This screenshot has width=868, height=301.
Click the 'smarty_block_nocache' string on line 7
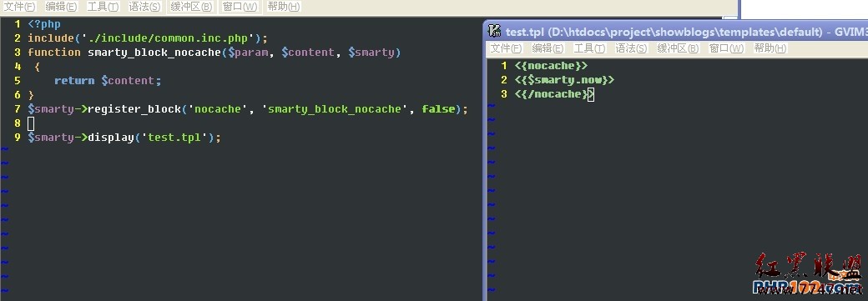[x=335, y=109]
